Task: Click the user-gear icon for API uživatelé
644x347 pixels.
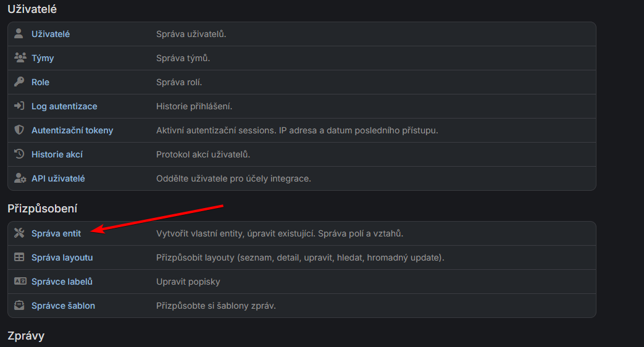Action: (19, 178)
